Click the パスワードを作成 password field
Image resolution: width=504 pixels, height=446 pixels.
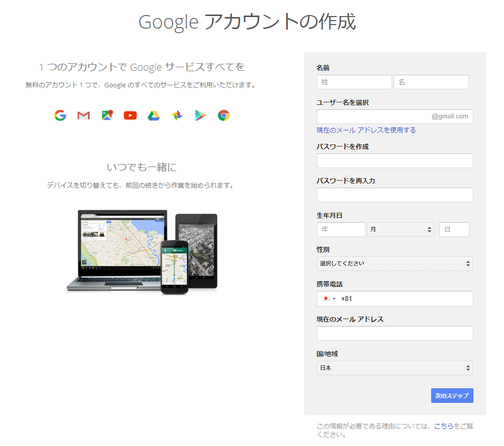395,161
